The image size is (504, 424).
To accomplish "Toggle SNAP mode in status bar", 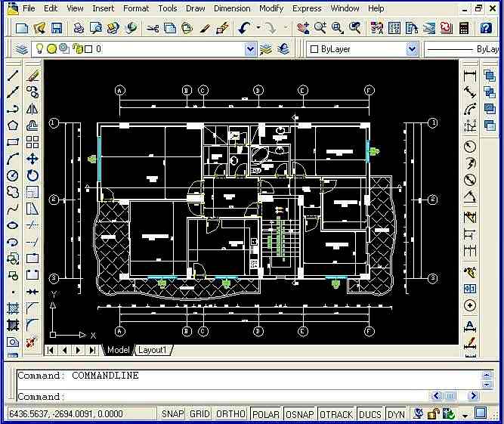I will [x=173, y=414].
